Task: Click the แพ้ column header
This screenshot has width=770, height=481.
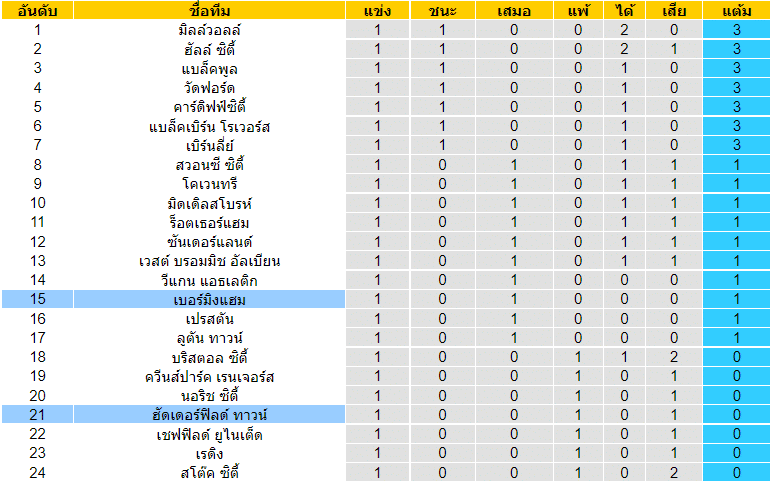Action: tap(578, 10)
